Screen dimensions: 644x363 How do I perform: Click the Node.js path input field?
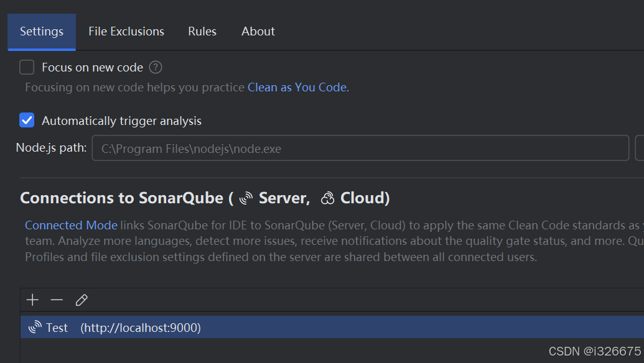360,148
